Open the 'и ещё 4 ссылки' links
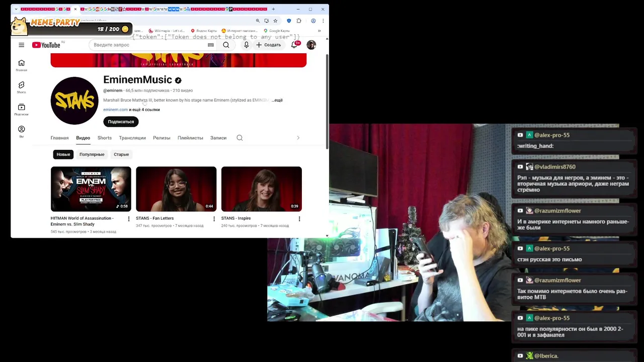The image size is (644, 362). pyautogui.click(x=144, y=110)
